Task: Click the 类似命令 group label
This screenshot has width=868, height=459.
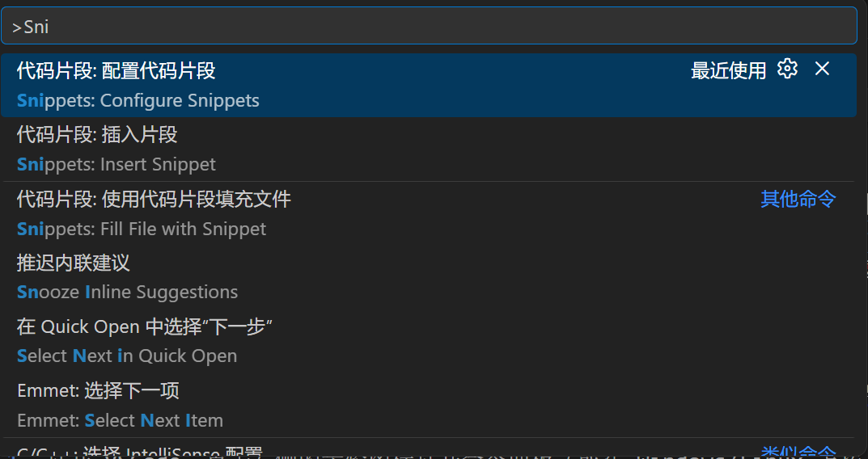Action: click(x=798, y=453)
